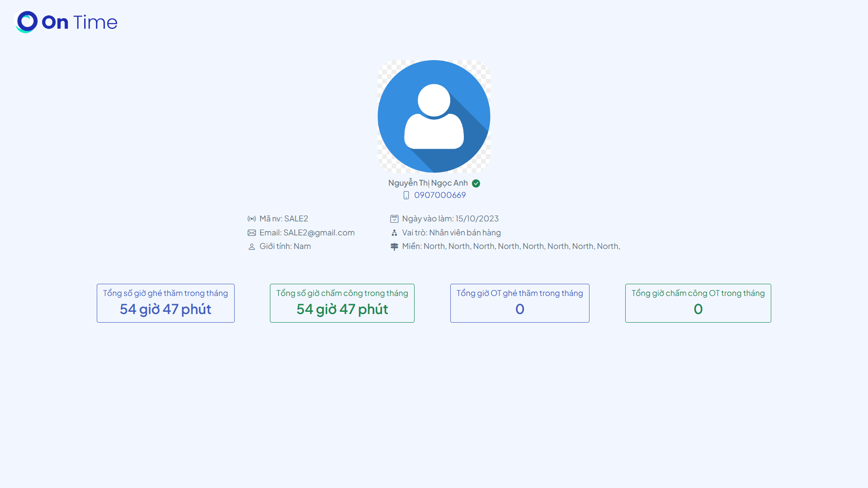Image resolution: width=868 pixels, height=488 pixels.
Task: Select the monthly attendance hours card
Action: (342, 303)
